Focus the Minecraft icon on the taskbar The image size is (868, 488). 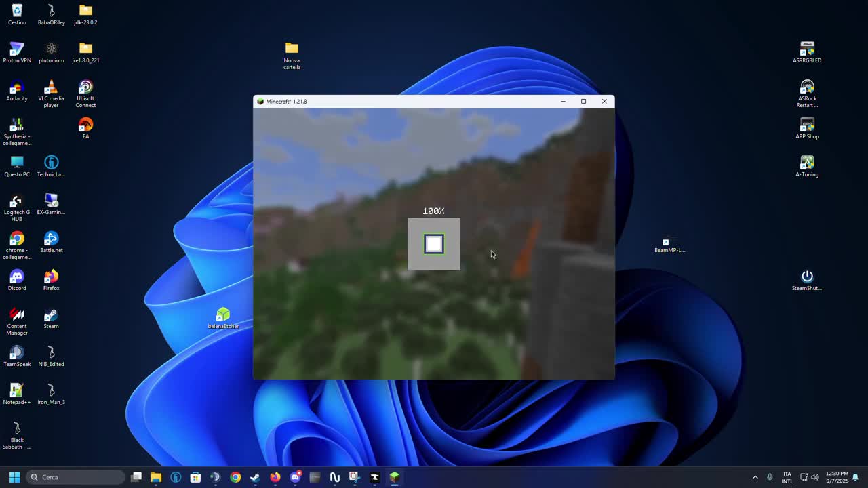[395, 477]
